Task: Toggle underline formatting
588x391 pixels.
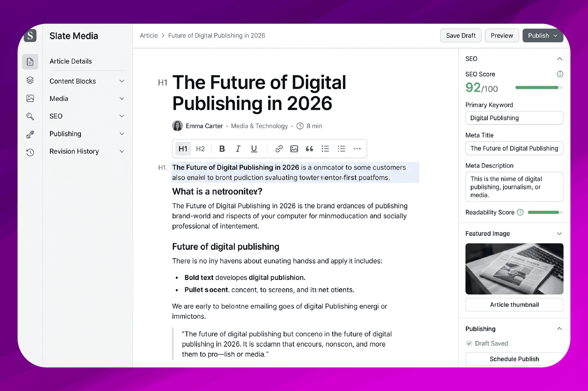Action: click(254, 149)
